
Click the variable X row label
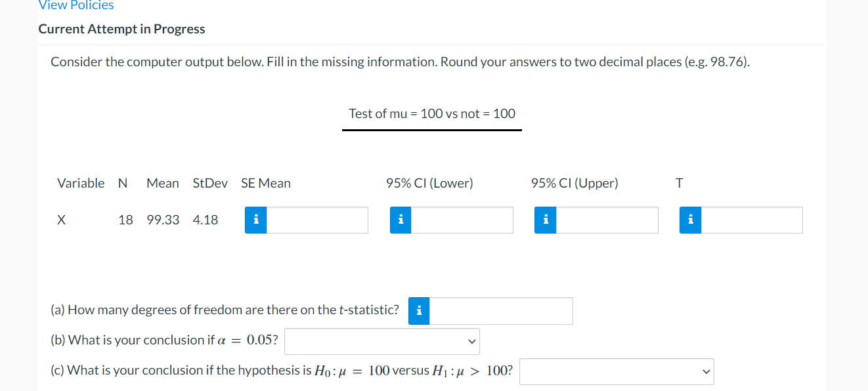click(61, 220)
